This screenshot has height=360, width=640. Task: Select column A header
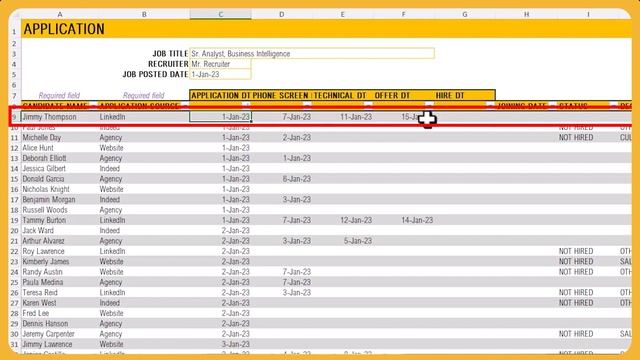60,14
